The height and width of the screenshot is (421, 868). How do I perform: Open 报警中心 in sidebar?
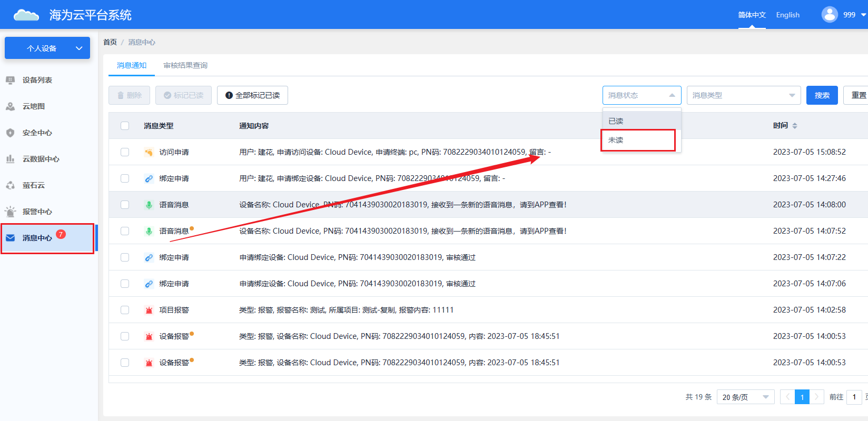37,212
